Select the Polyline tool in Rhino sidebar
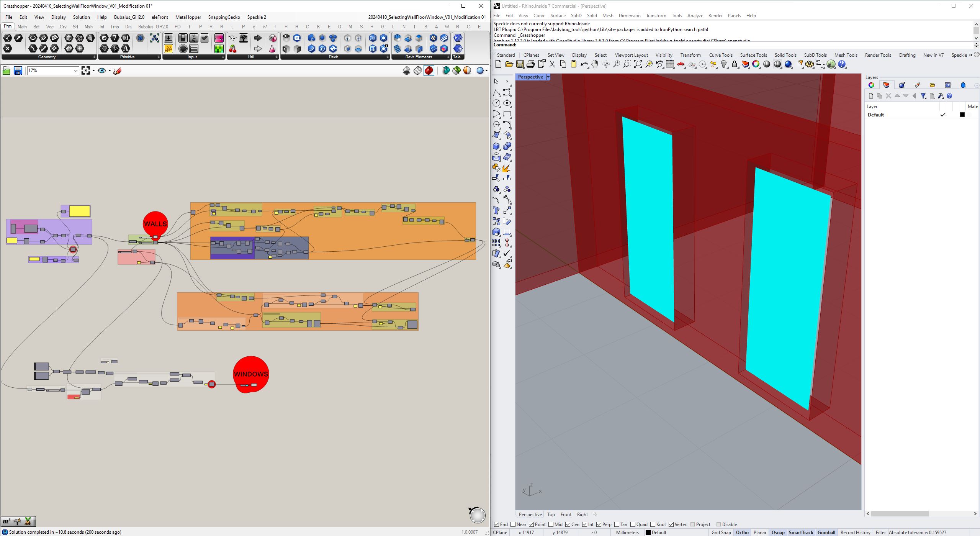 pyautogui.click(x=496, y=92)
